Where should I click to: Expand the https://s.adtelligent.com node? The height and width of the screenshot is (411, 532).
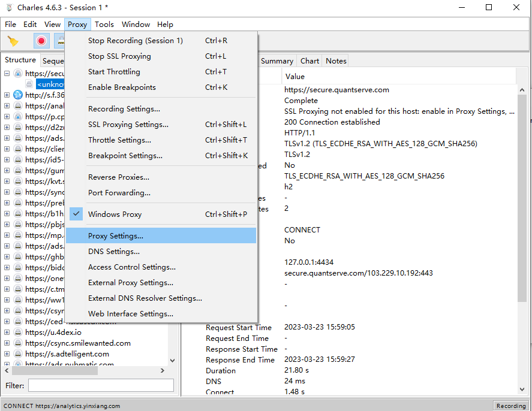7,353
